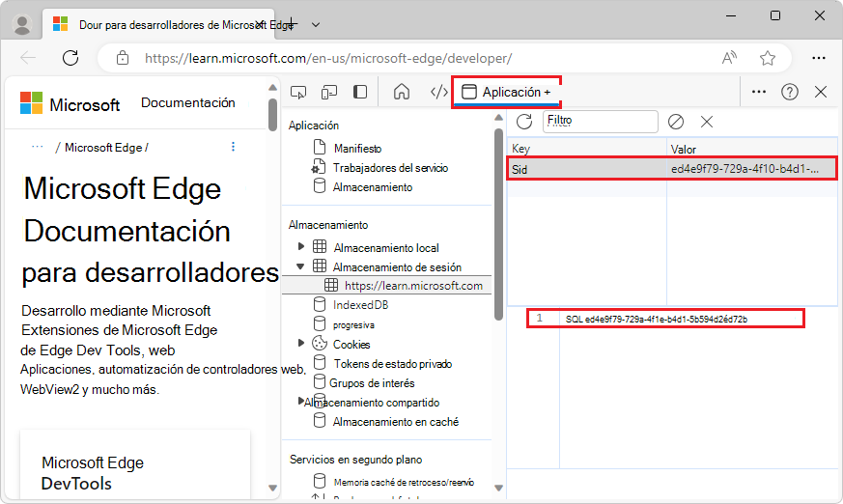Select the Inspect element tool icon
Image resolution: width=843 pixels, height=504 pixels.
298,93
